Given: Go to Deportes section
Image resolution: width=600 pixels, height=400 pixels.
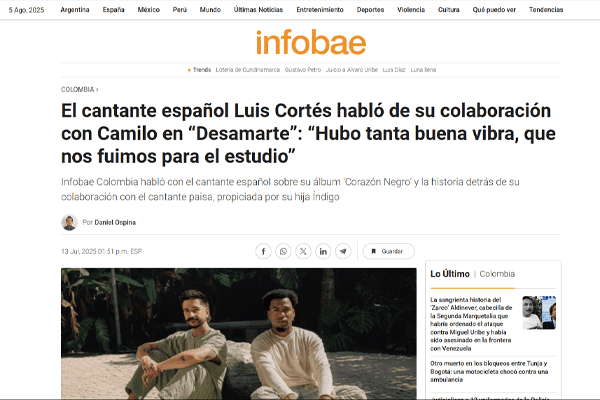Looking at the screenshot, I should [370, 10].
